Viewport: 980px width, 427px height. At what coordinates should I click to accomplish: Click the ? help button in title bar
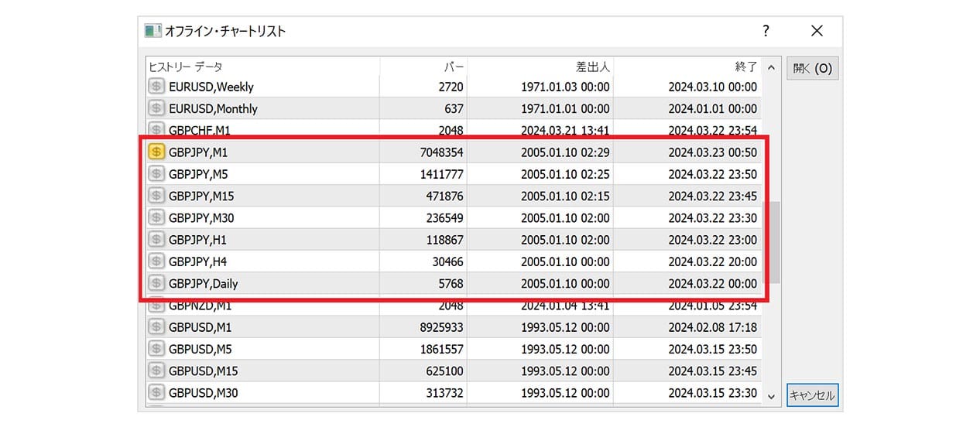point(766,31)
